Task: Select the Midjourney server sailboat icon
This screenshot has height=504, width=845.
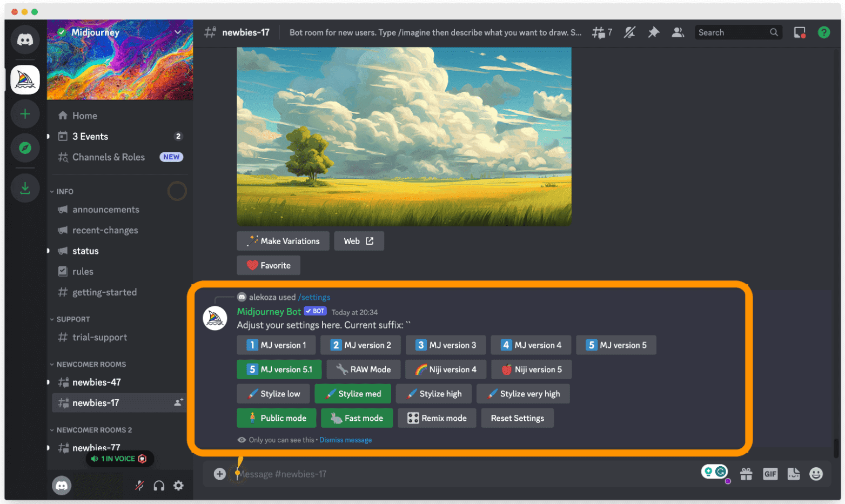Action: click(x=25, y=80)
